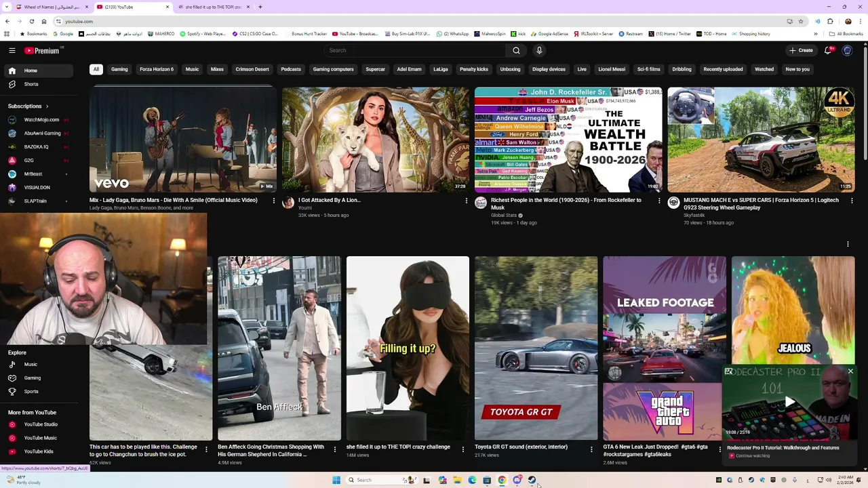Open Shorts shelf three-dot options
The width and height of the screenshot is (868, 488).
pos(848,244)
